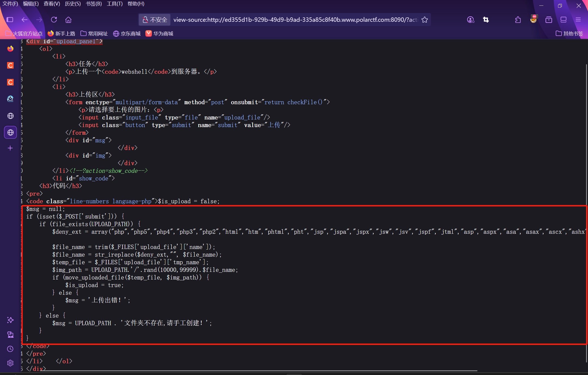Image resolution: width=588 pixels, height=375 pixels.
Task: Open the 京东商城 bookmark
Action: pos(127,33)
